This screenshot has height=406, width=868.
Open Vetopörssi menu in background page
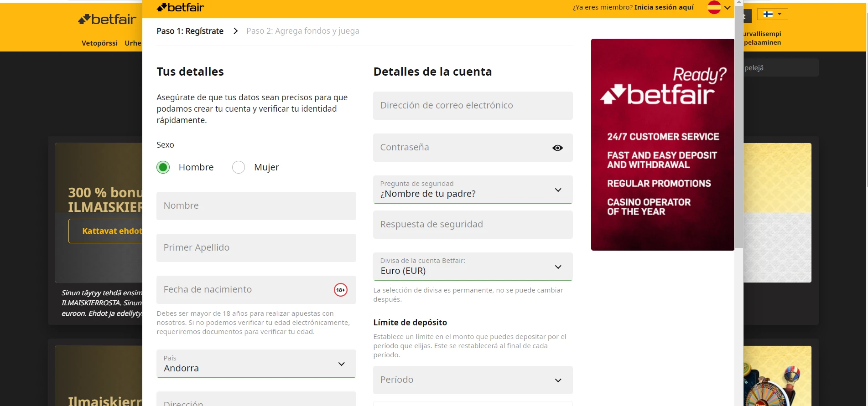click(x=99, y=43)
